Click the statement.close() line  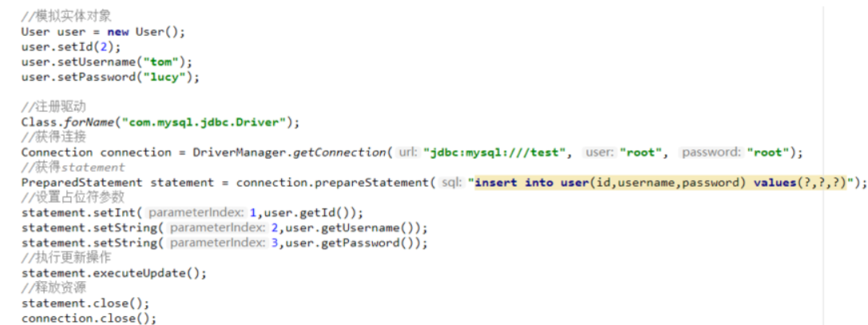tap(85, 303)
